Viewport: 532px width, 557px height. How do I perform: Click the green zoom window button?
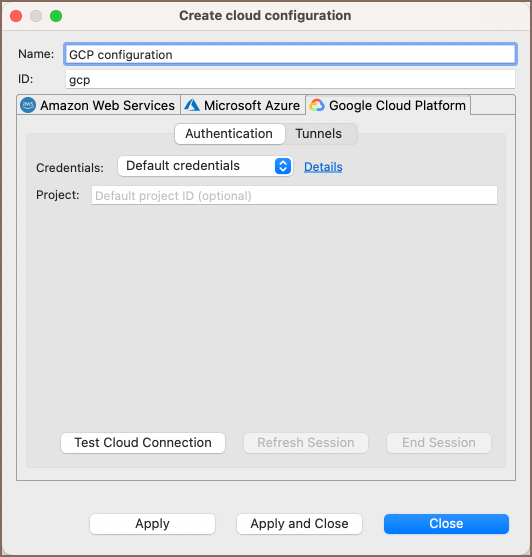56,16
